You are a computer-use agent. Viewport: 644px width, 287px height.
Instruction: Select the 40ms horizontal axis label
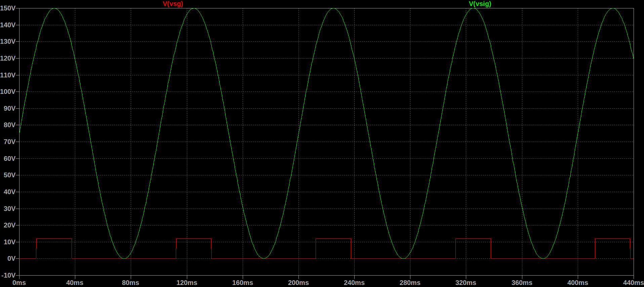click(75, 283)
